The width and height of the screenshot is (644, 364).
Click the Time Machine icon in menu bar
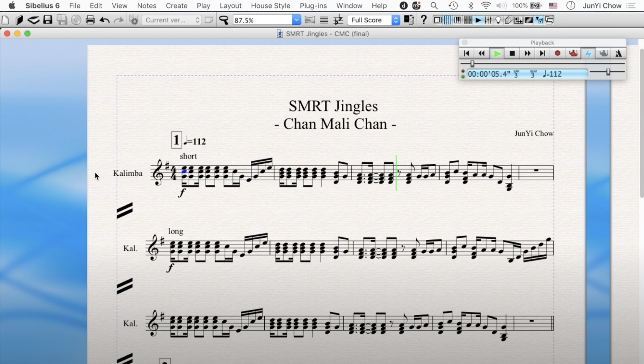453,6
